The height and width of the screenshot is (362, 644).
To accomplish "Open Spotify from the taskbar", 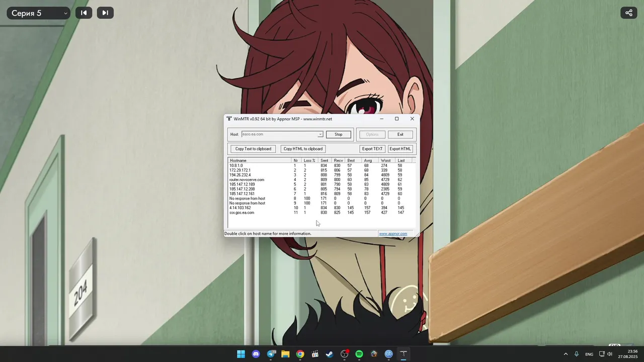I will click(359, 354).
